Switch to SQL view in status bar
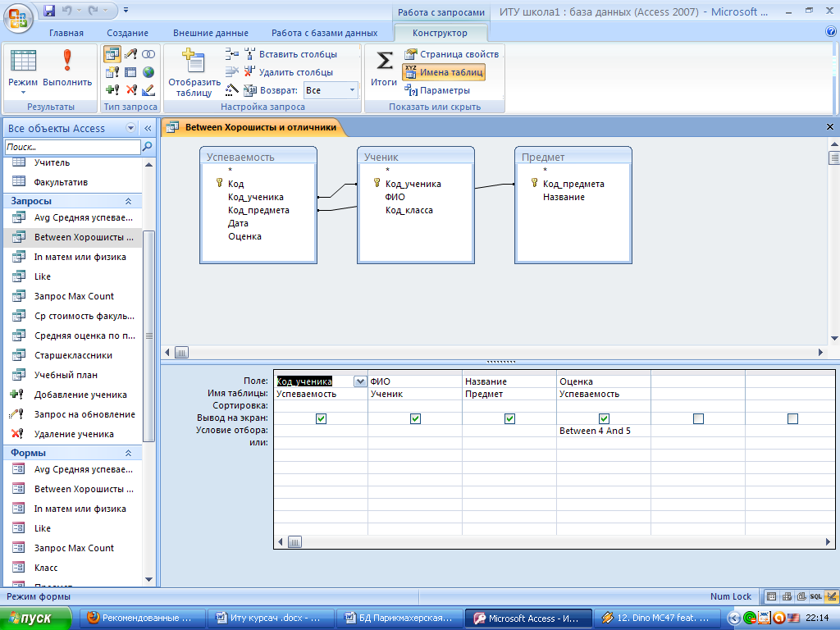 pyautogui.click(x=816, y=596)
